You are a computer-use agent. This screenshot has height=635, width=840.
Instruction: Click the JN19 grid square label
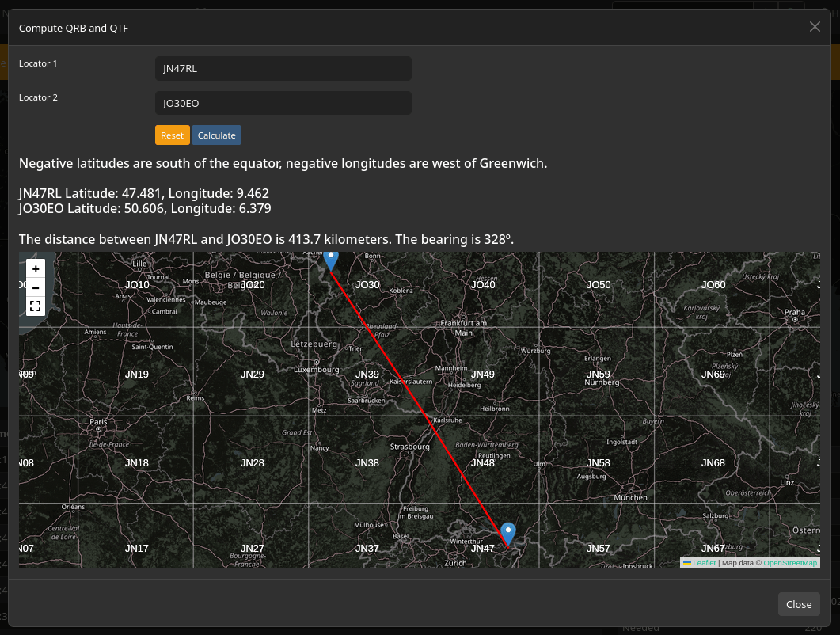pos(137,375)
